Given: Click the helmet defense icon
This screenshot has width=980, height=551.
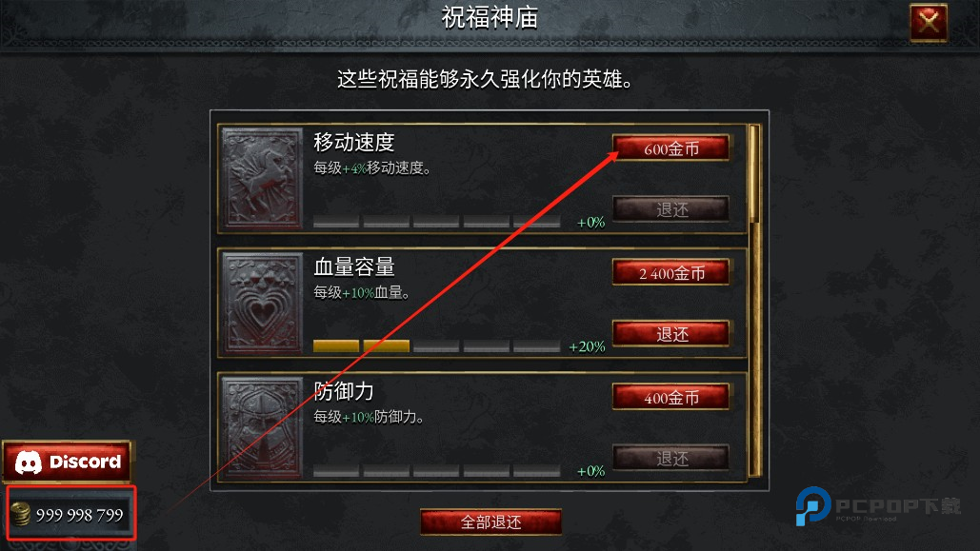Looking at the screenshot, I should [x=263, y=427].
